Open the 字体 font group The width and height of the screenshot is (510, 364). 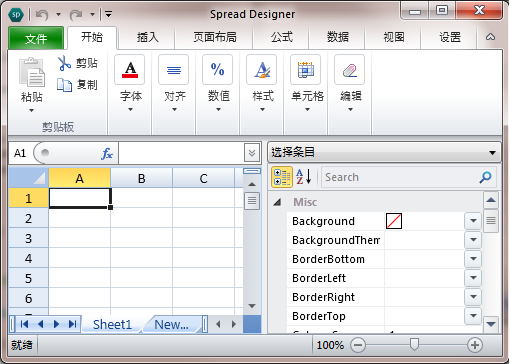click(x=130, y=83)
